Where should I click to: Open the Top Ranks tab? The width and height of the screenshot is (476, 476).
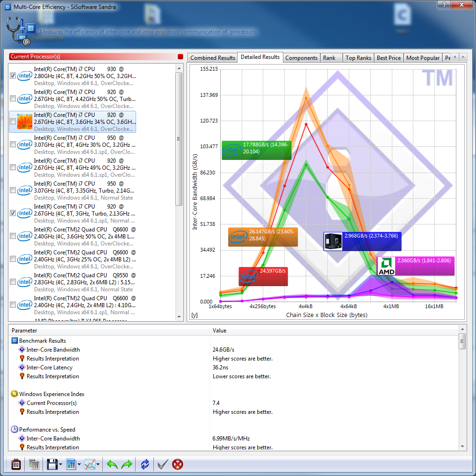pos(358,58)
